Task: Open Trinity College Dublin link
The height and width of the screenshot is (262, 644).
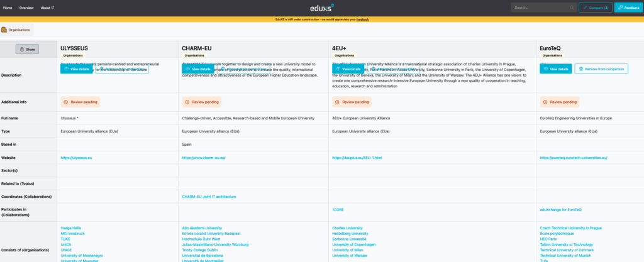Action: 200,250
